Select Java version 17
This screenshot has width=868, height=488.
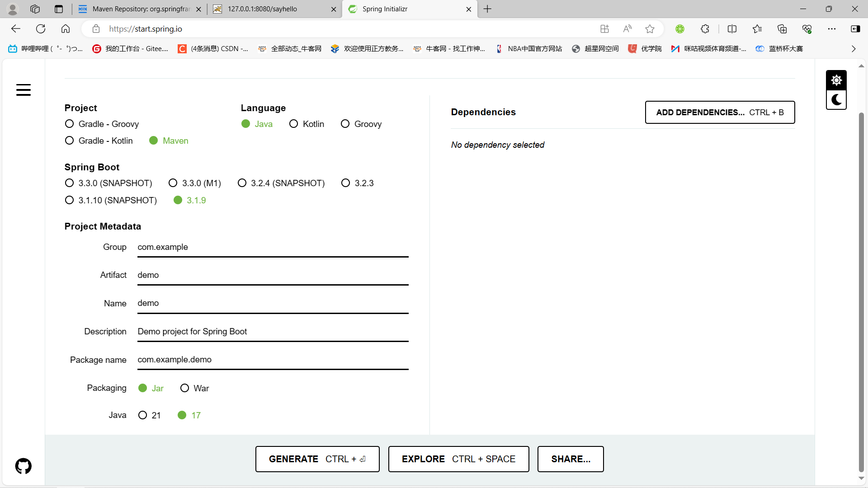point(189,415)
